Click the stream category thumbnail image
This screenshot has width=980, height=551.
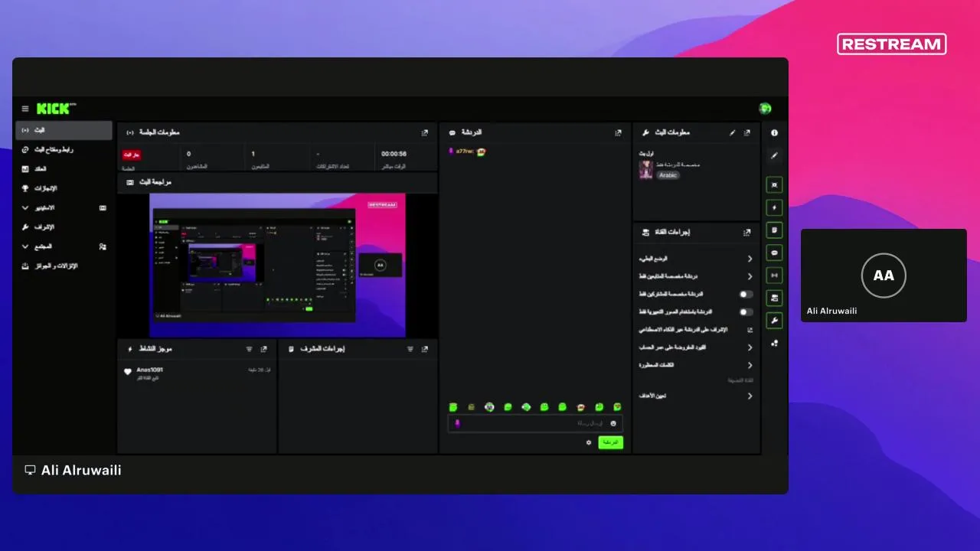coord(645,170)
